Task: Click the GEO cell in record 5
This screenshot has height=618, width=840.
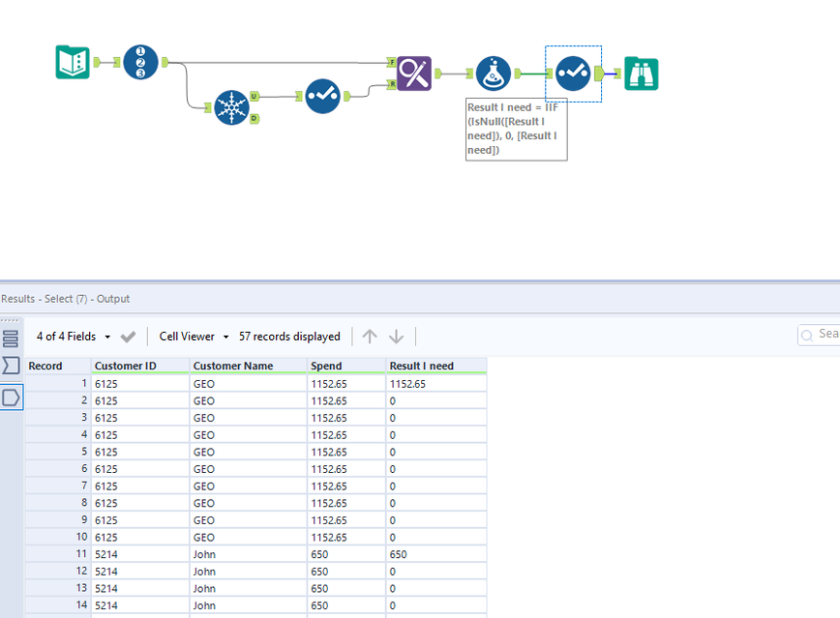Action: coord(248,452)
